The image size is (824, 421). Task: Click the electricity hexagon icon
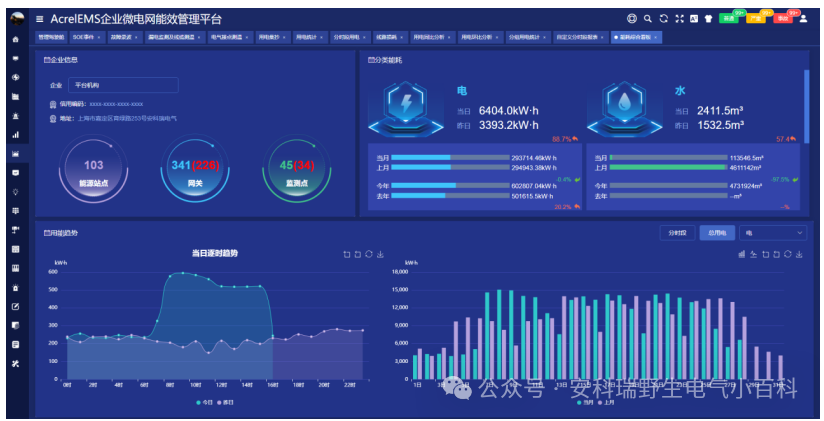tap(406, 108)
